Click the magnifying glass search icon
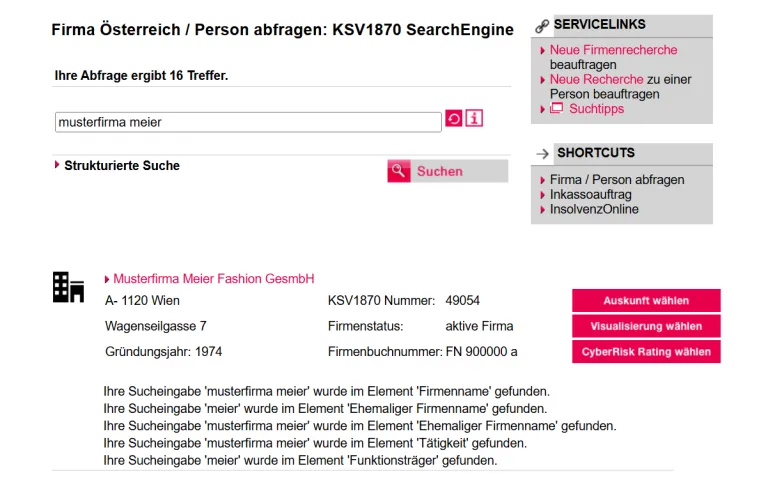This screenshot has height=482, width=768. [399, 171]
